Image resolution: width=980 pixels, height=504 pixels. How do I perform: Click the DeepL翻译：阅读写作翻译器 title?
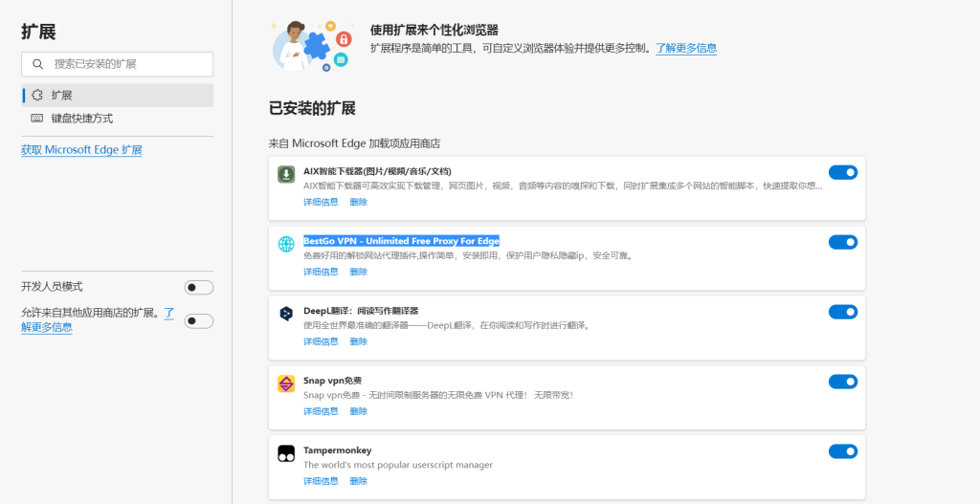(x=361, y=311)
